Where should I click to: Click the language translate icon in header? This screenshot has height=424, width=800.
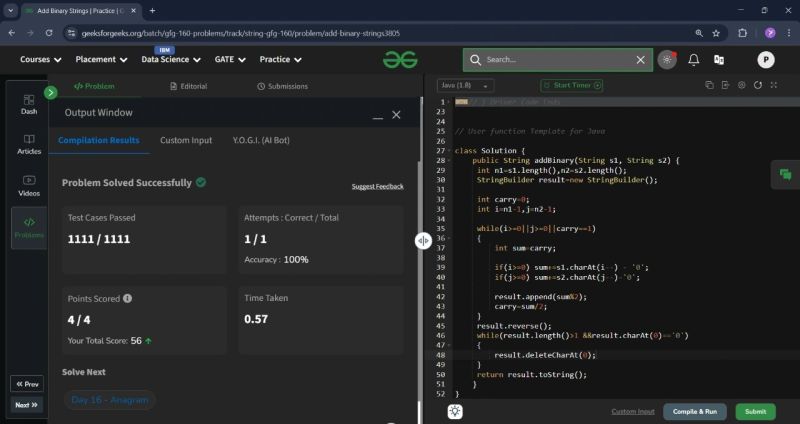pyautogui.click(x=718, y=60)
